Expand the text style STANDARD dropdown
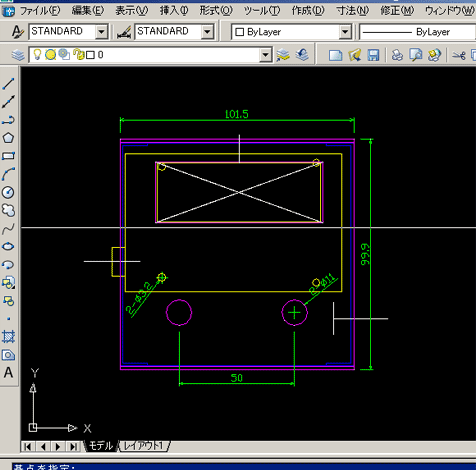476x470 pixels. (x=101, y=32)
